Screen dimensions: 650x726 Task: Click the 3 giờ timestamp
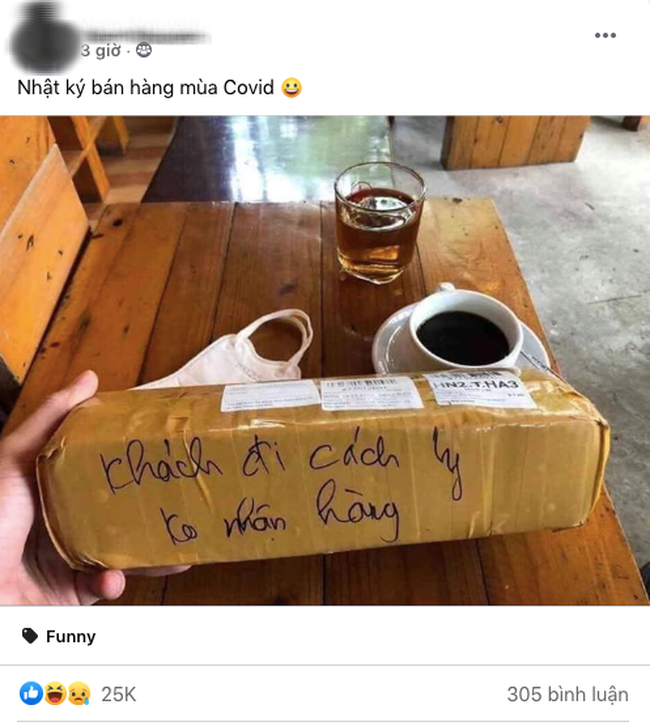pyautogui.click(x=101, y=50)
